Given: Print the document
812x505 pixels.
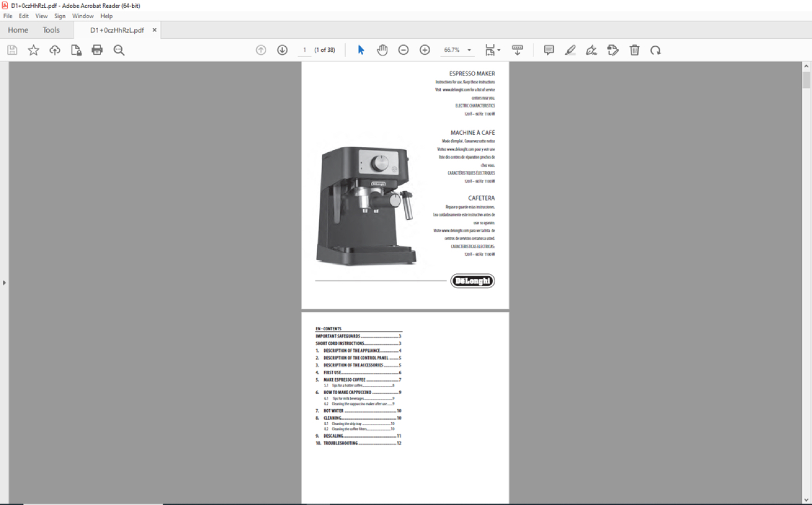Looking at the screenshot, I should point(97,50).
